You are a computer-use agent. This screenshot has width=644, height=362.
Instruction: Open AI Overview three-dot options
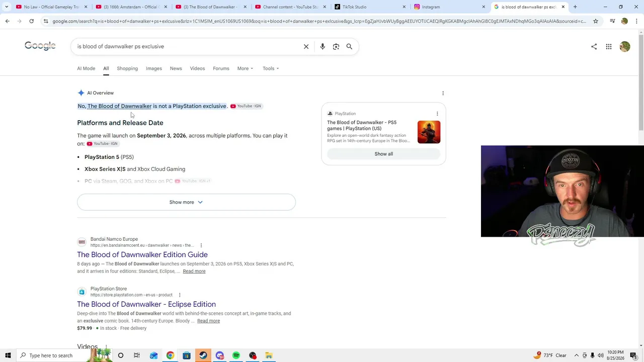click(x=443, y=93)
